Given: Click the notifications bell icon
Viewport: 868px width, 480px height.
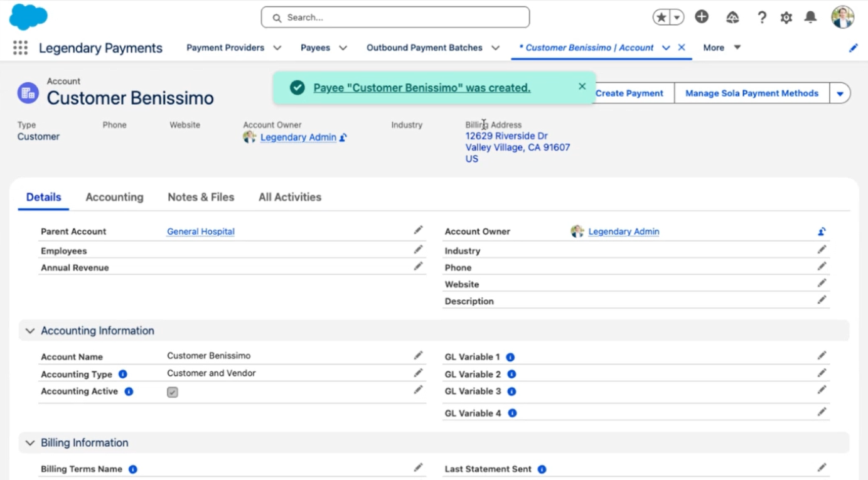Looking at the screenshot, I should click(x=810, y=18).
